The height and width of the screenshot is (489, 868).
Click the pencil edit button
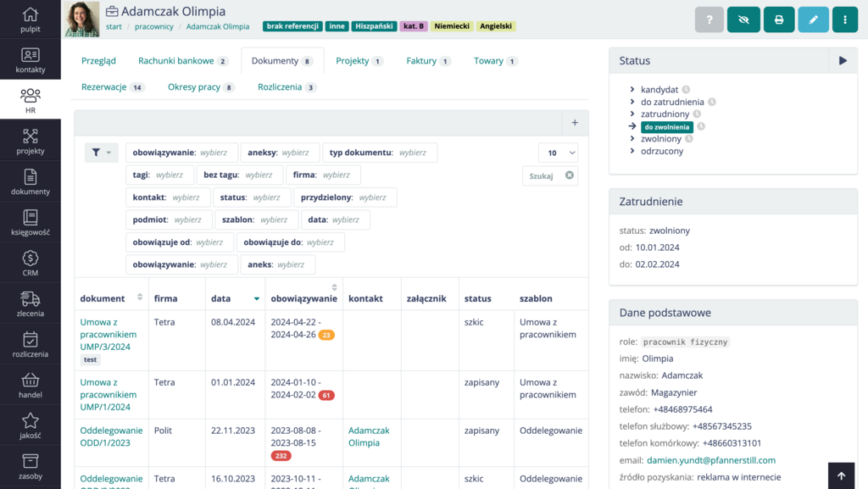[813, 19]
